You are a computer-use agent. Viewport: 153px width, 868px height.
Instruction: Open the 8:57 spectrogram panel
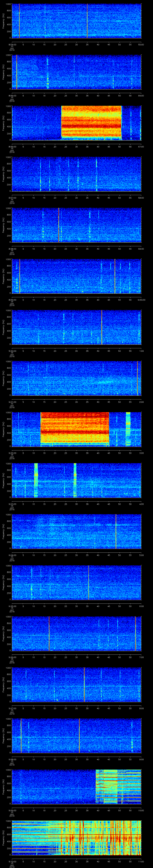pyautogui.click(x=76, y=174)
